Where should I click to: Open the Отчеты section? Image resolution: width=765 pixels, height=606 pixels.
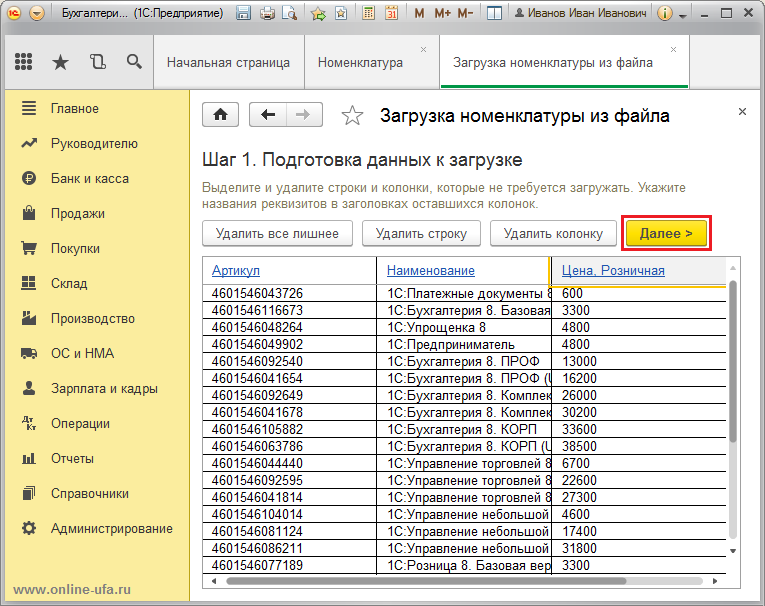tap(98, 459)
